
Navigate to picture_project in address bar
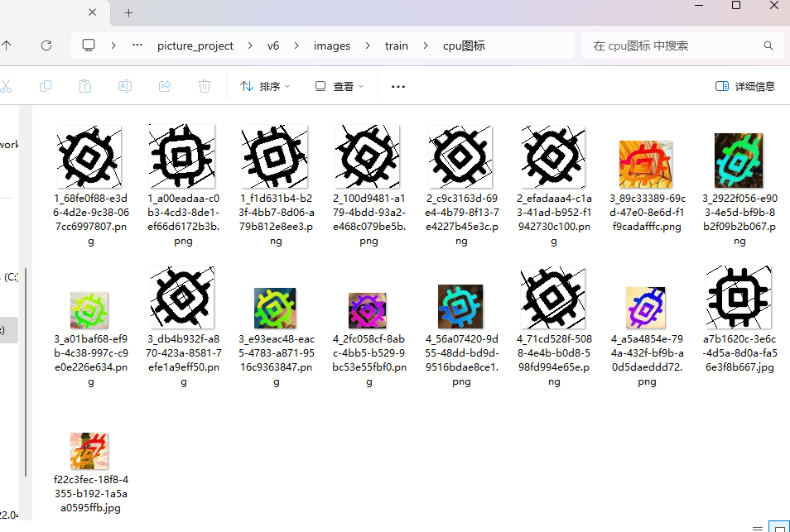(x=195, y=46)
